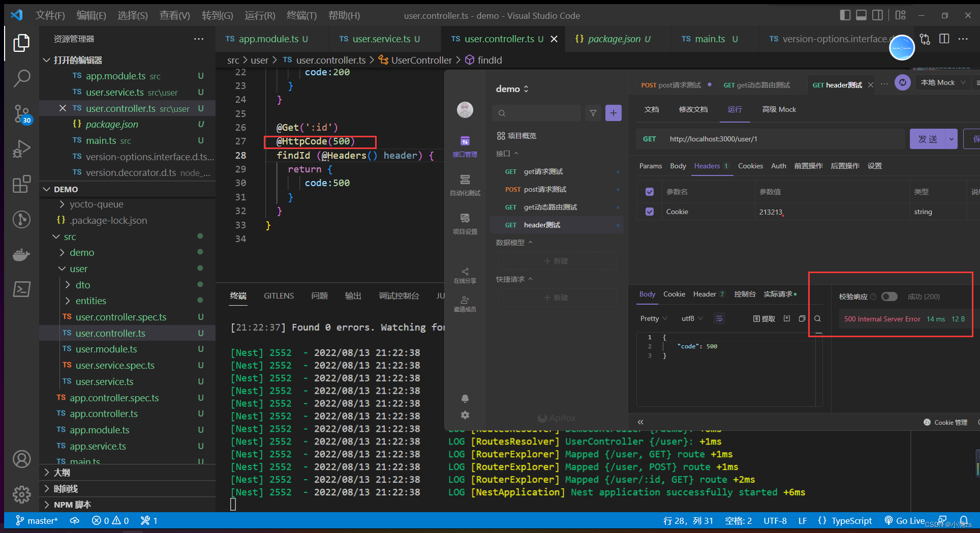
Task: Switch to the user.service.ts editor tab
Action: point(381,39)
